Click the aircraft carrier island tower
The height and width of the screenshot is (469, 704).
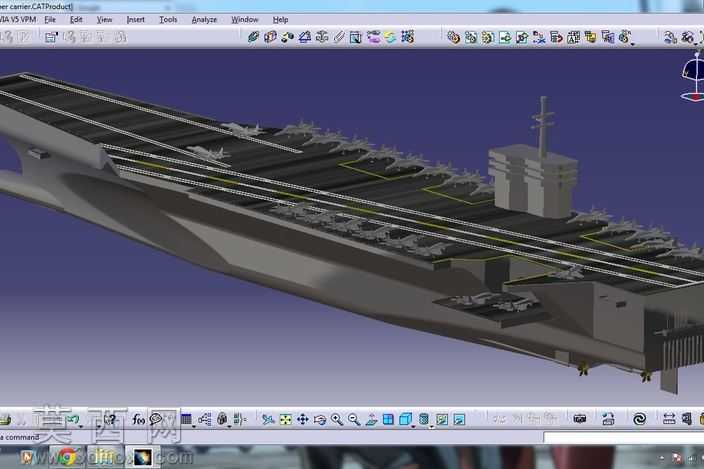(x=533, y=182)
